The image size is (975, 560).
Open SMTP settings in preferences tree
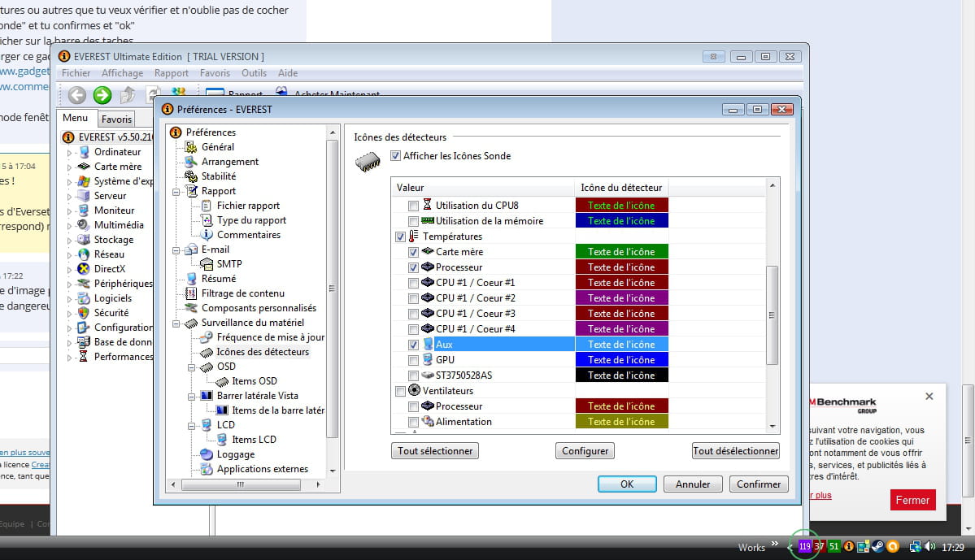229,264
